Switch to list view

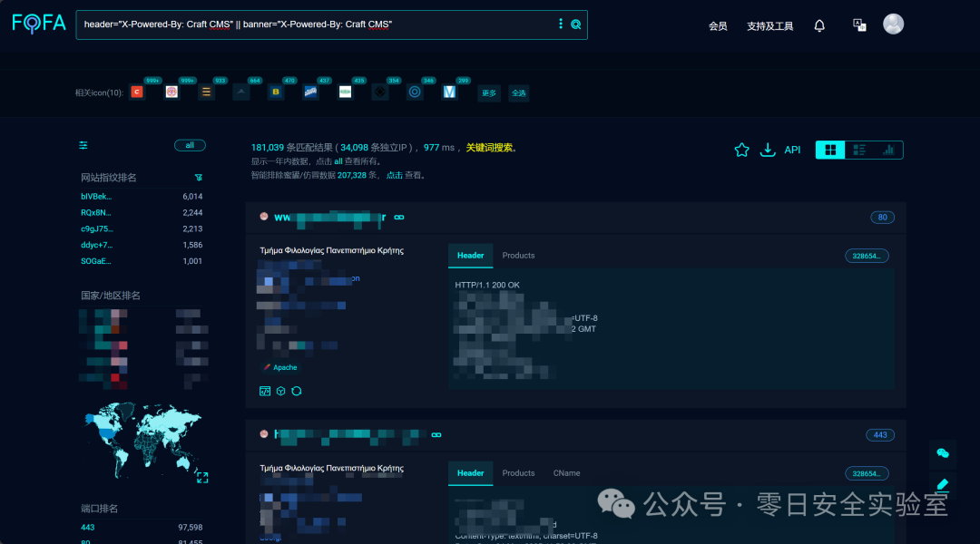coord(859,150)
